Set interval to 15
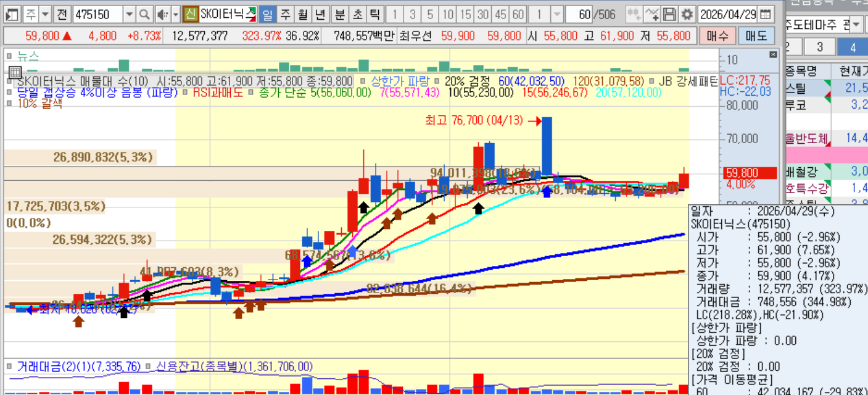The image size is (868, 395). pos(466,14)
